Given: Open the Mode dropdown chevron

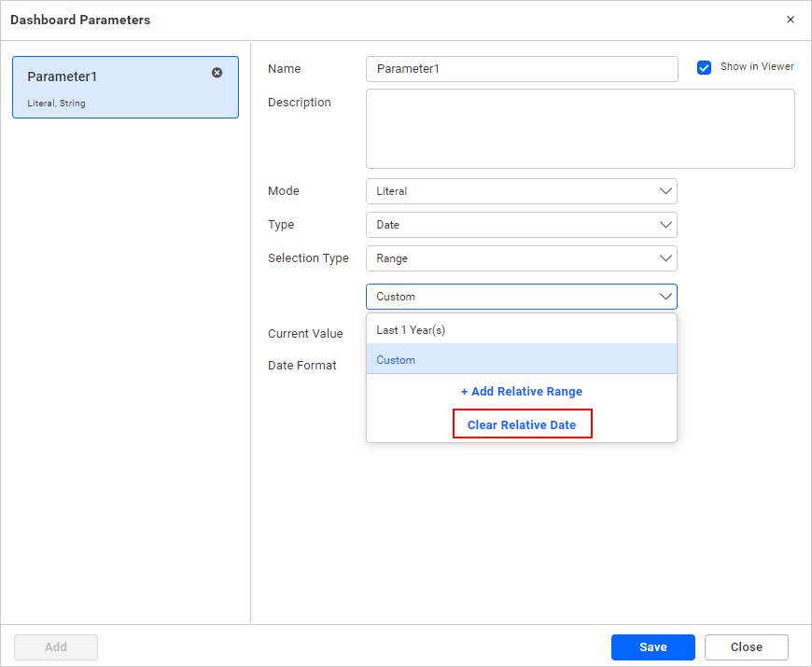Looking at the screenshot, I should (665, 190).
